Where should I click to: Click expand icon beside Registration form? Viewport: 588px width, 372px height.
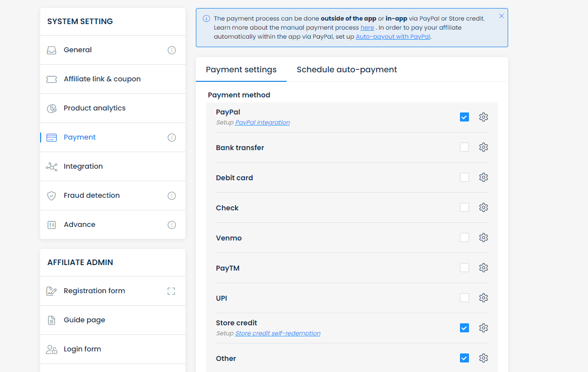[171, 291]
